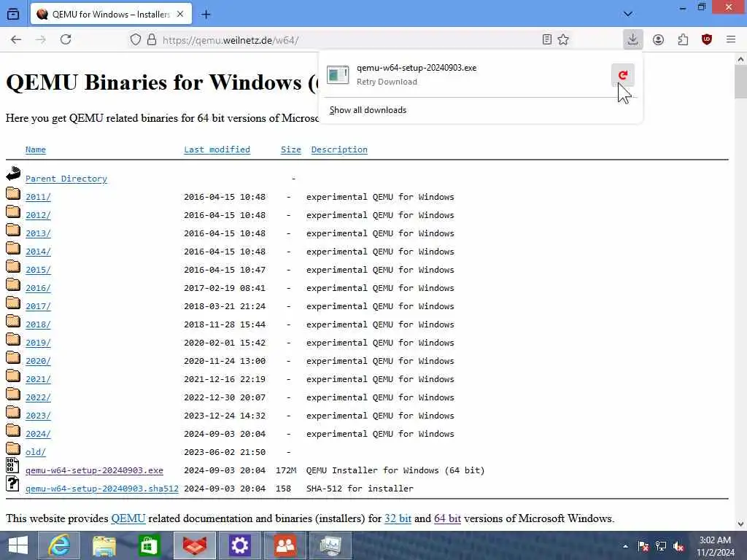Launch Internet Explorer from the taskbar
This screenshot has width=747, height=560.
tap(58, 545)
